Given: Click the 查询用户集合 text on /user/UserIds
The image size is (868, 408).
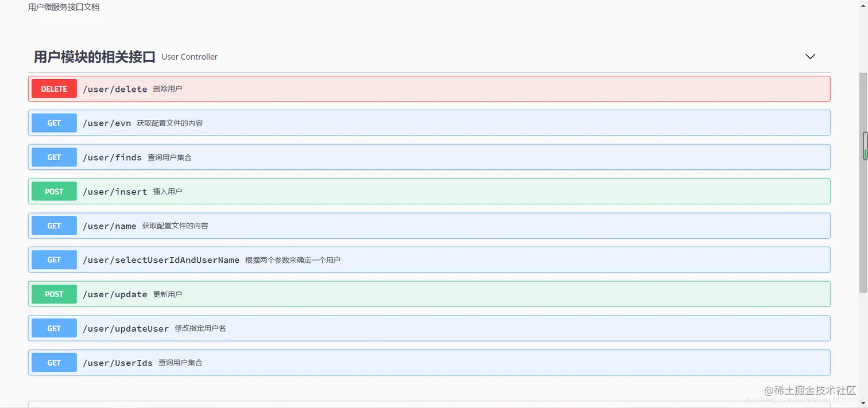Looking at the screenshot, I should [180, 363].
